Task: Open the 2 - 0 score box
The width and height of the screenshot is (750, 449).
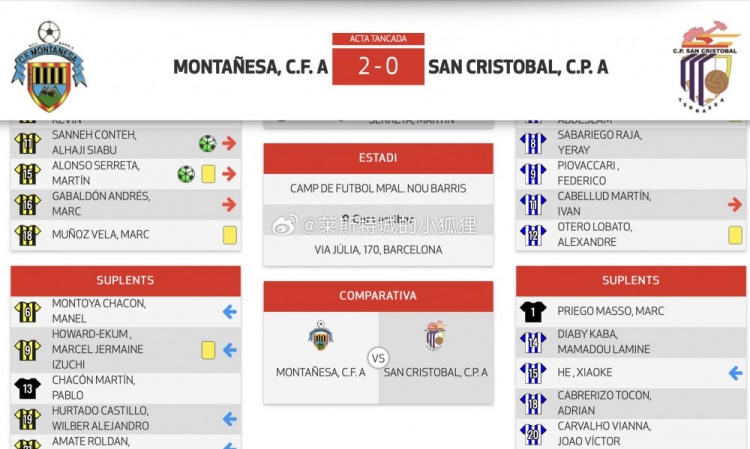Action: point(378,66)
